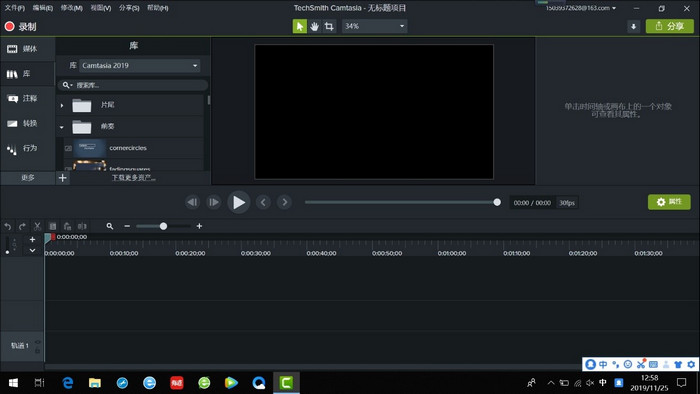Undo the last action in timeline toolbar

click(x=8, y=226)
